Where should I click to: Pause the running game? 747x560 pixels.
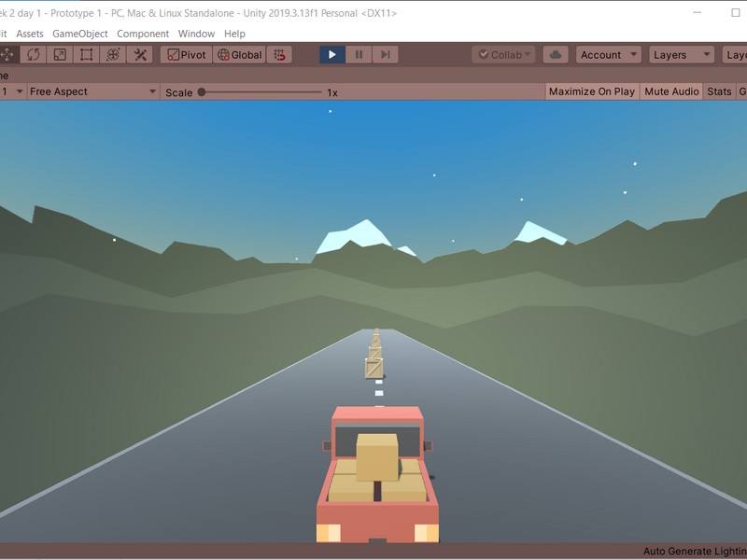click(359, 54)
